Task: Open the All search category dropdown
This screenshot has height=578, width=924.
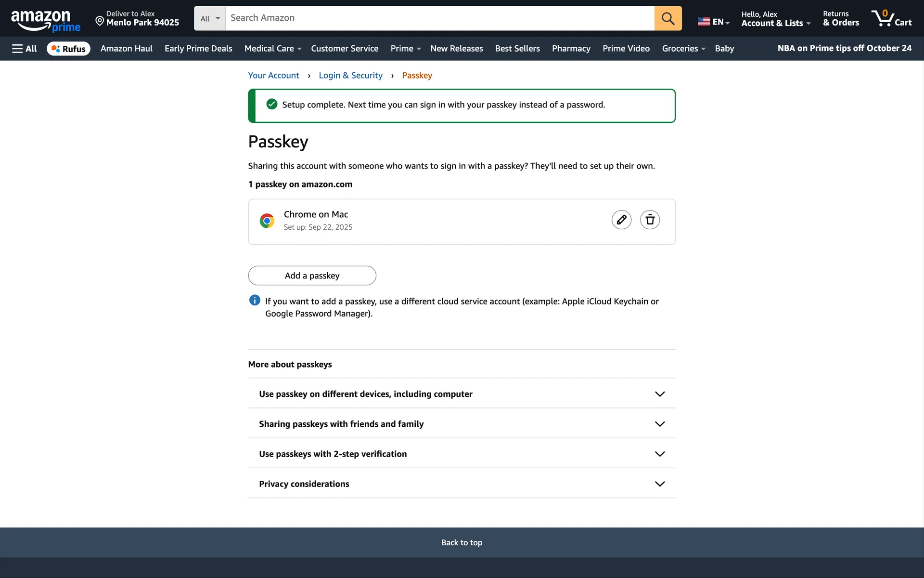Action: pyautogui.click(x=210, y=18)
